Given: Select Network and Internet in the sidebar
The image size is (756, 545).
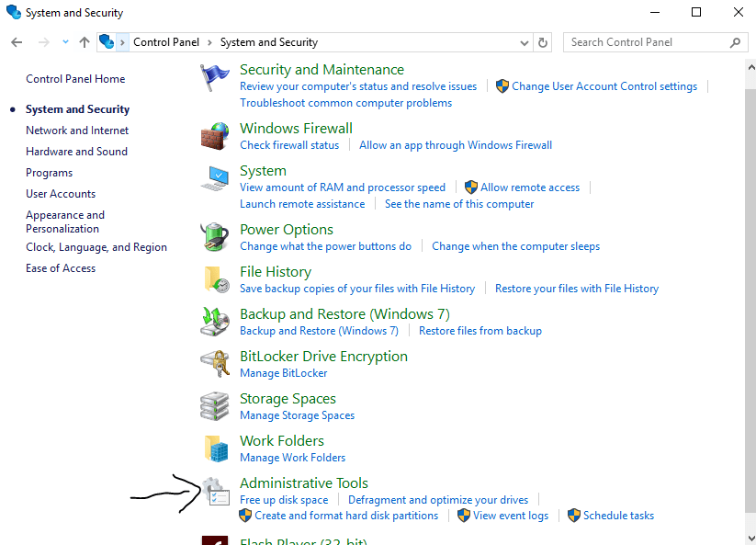Looking at the screenshot, I should pos(77,131).
